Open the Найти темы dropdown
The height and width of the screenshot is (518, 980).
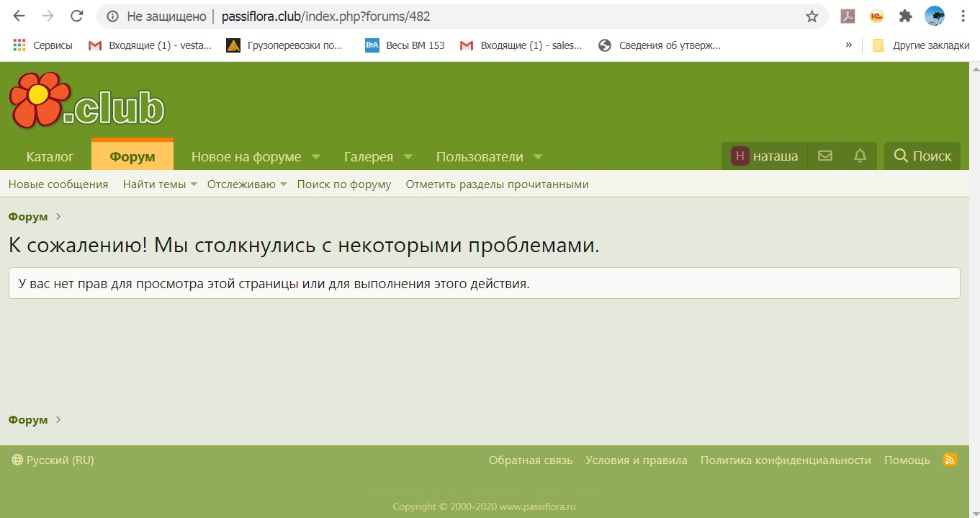[x=159, y=184]
